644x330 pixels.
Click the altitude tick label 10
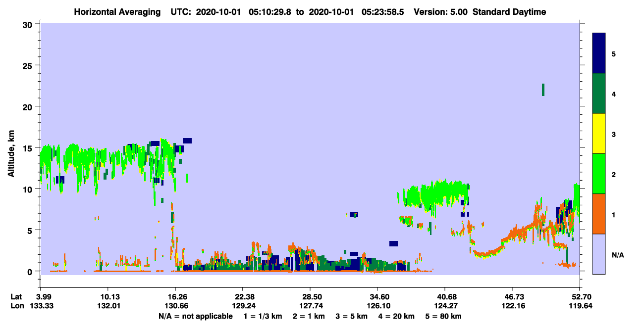(28, 189)
